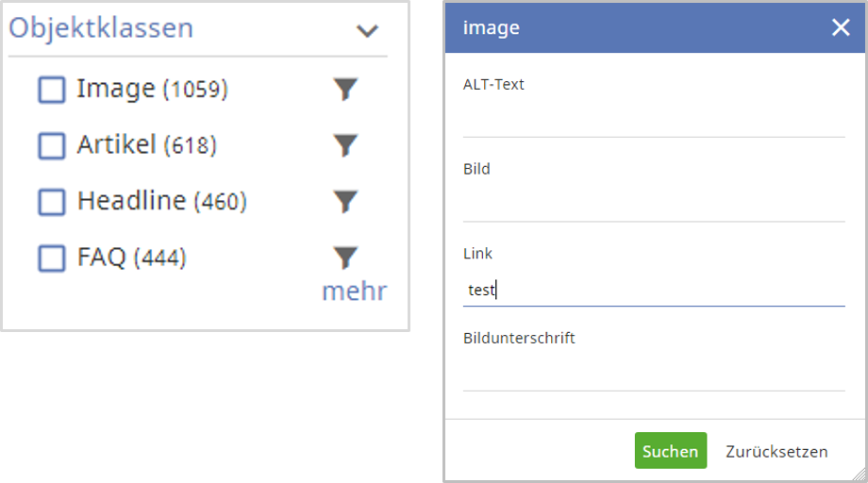Image resolution: width=868 pixels, height=483 pixels.
Task: Enable the Artikel checkbox
Action: [x=52, y=146]
